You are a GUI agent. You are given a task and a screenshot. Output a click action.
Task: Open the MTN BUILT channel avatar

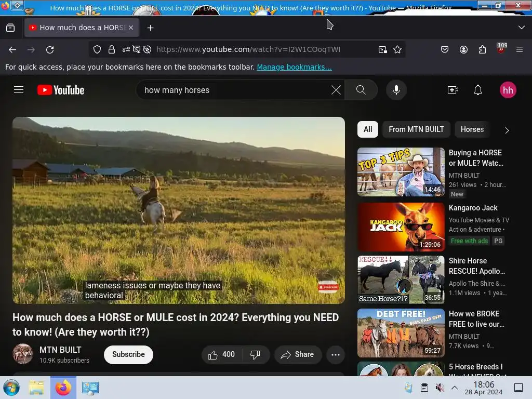23,354
